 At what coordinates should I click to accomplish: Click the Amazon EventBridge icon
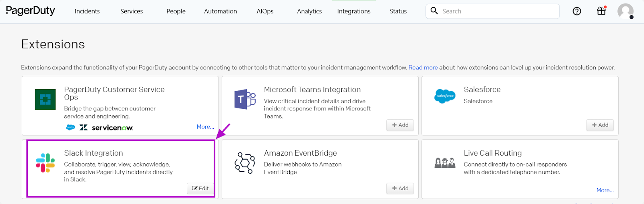pos(245,163)
